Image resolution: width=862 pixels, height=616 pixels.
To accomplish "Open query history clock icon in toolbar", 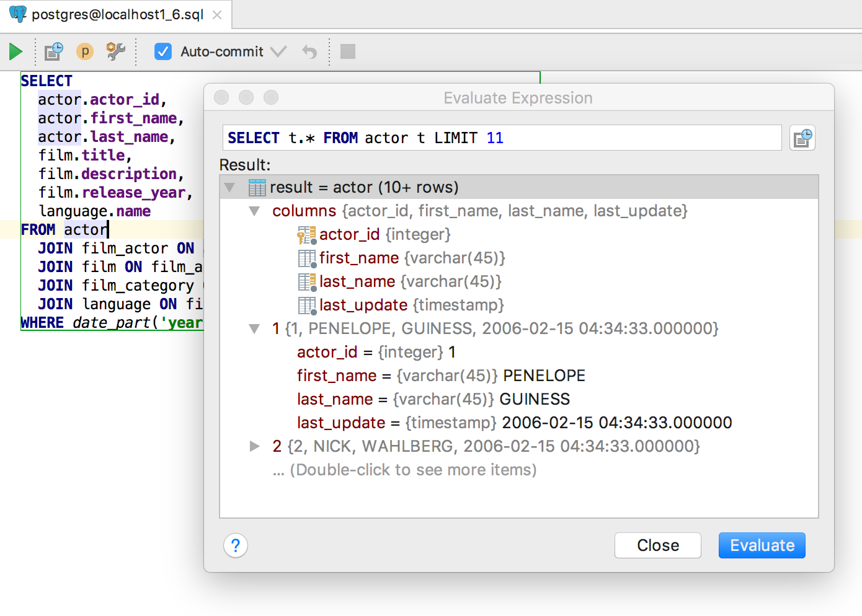I will (54, 51).
